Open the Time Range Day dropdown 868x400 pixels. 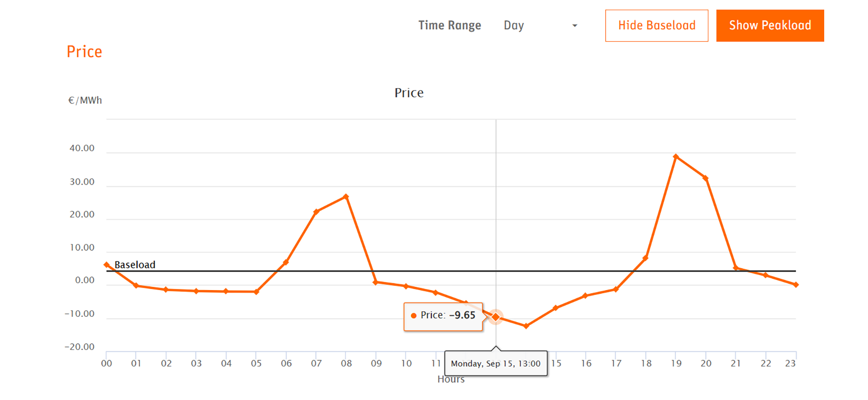pyautogui.click(x=541, y=25)
